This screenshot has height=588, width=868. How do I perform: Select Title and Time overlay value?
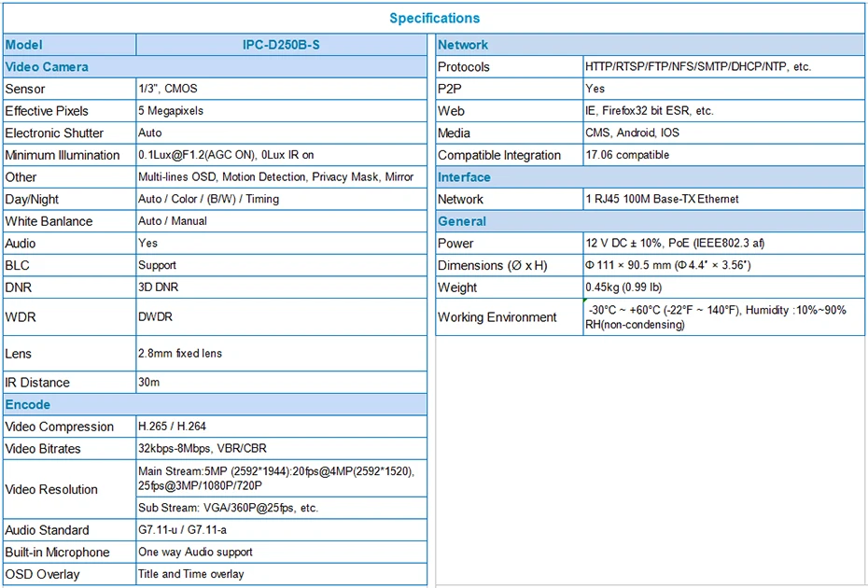[x=191, y=574]
